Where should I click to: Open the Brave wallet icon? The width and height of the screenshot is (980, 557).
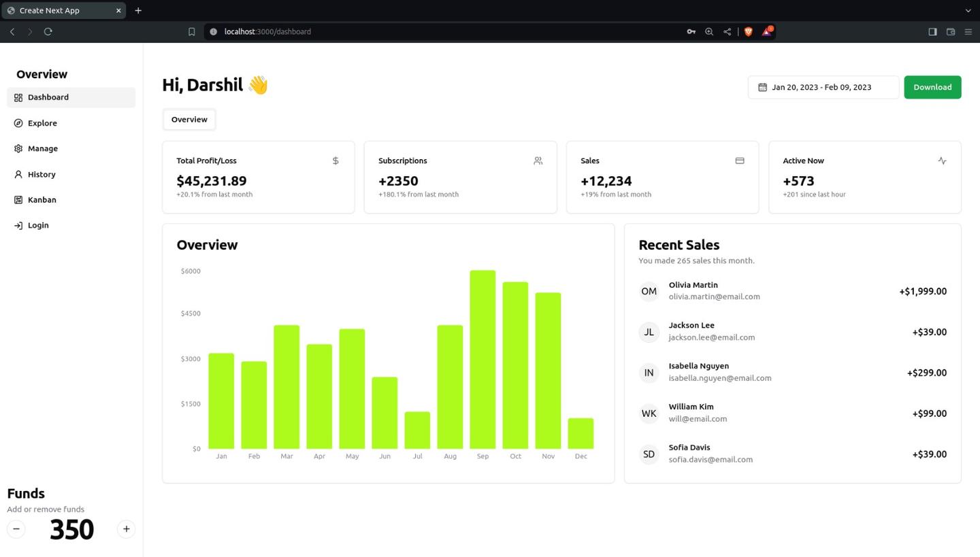[951, 31]
